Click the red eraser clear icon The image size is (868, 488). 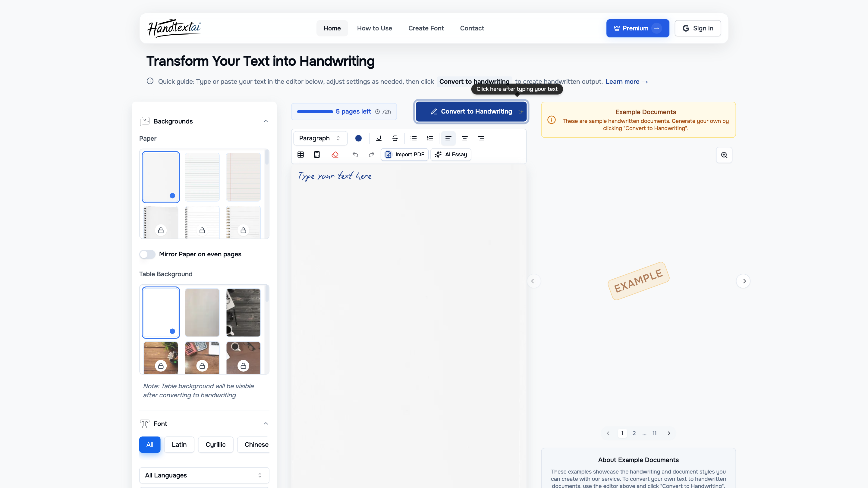point(335,155)
